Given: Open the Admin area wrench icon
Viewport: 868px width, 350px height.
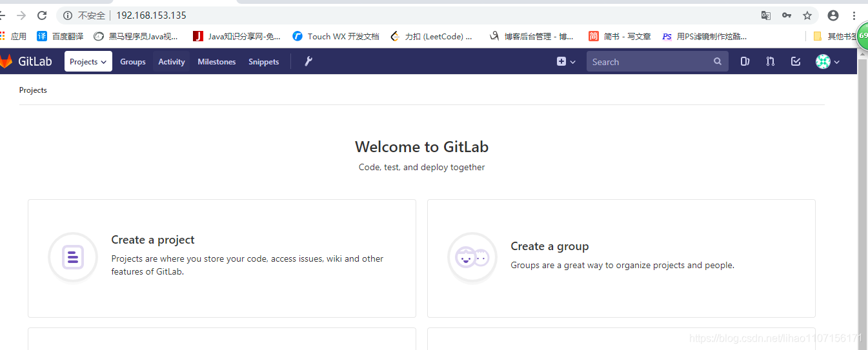Looking at the screenshot, I should [x=308, y=61].
